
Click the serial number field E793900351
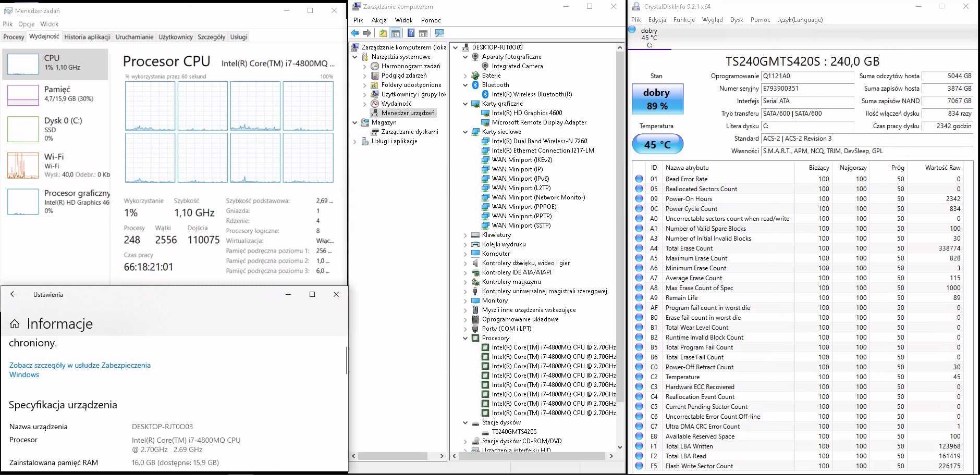pyautogui.click(x=807, y=89)
